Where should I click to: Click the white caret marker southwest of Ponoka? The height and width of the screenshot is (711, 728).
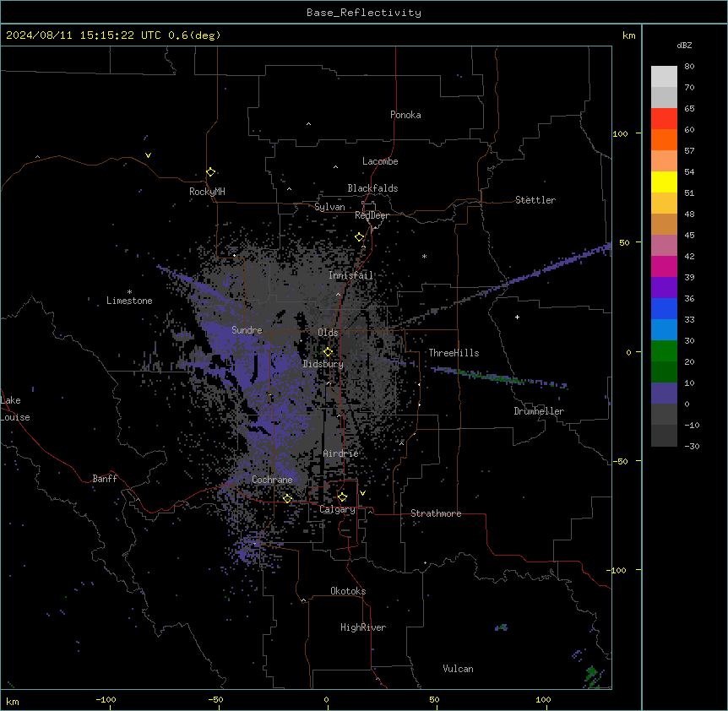308,124
